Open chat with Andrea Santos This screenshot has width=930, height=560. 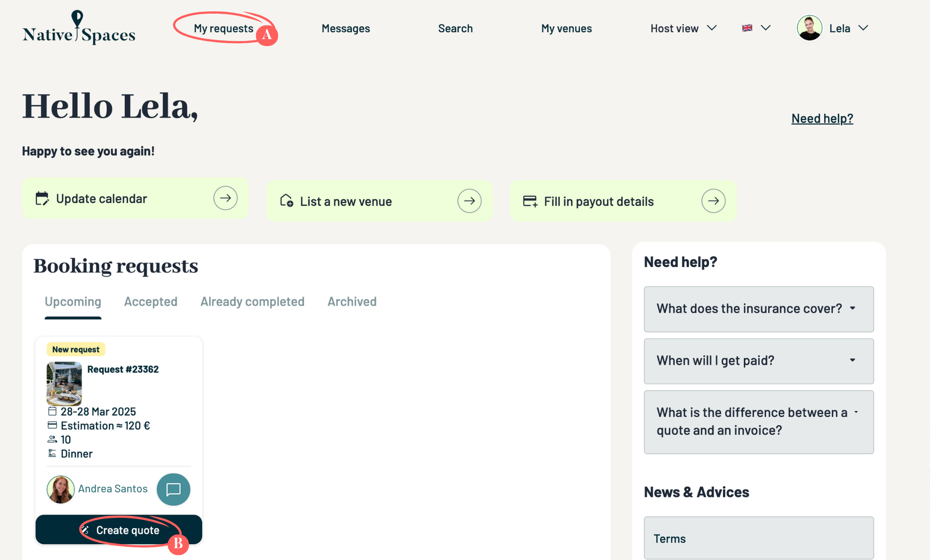pos(173,489)
